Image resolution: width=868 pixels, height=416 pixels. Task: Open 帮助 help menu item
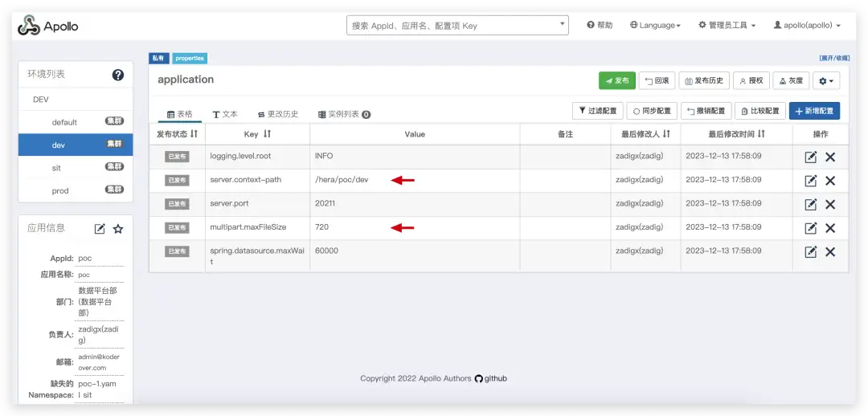click(x=600, y=26)
